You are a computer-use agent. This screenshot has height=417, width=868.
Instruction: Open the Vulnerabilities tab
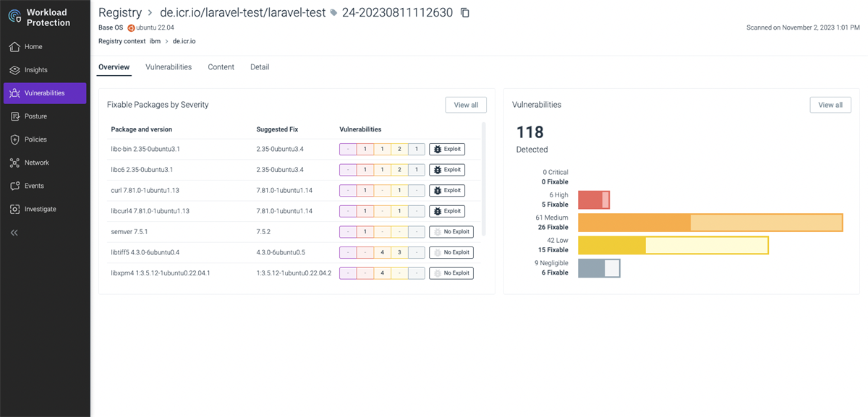coord(169,66)
